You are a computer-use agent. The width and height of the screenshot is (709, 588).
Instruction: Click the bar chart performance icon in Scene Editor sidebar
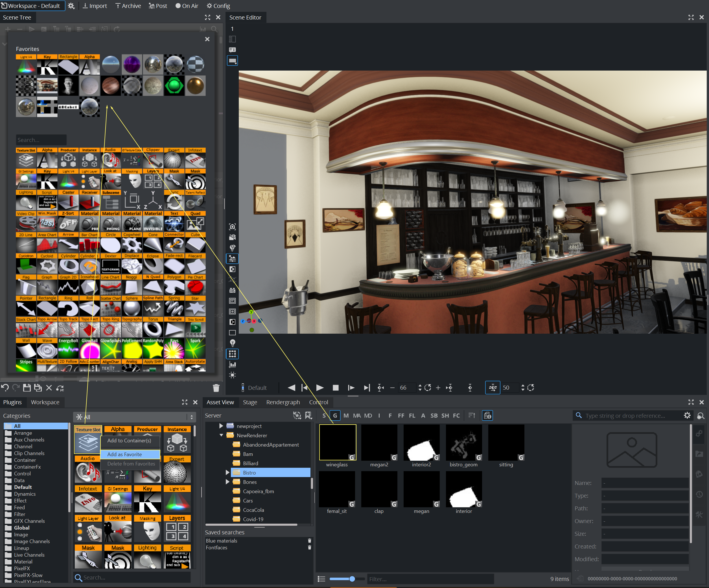(232, 364)
